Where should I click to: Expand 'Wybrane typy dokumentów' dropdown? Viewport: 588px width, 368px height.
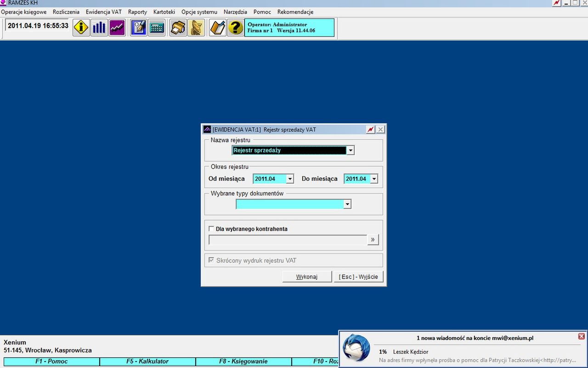tap(347, 204)
